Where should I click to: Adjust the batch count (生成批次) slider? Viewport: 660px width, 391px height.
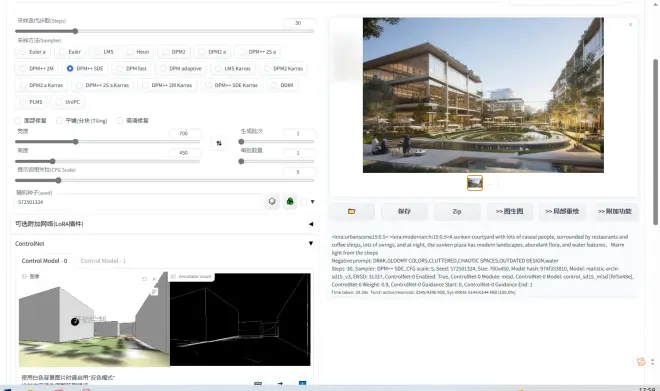pos(277,142)
